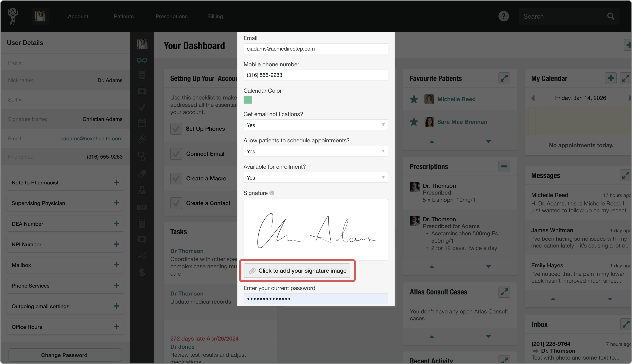Expand NPI Number section
This screenshot has height=364, width=632.
click(x=116, y=244)
